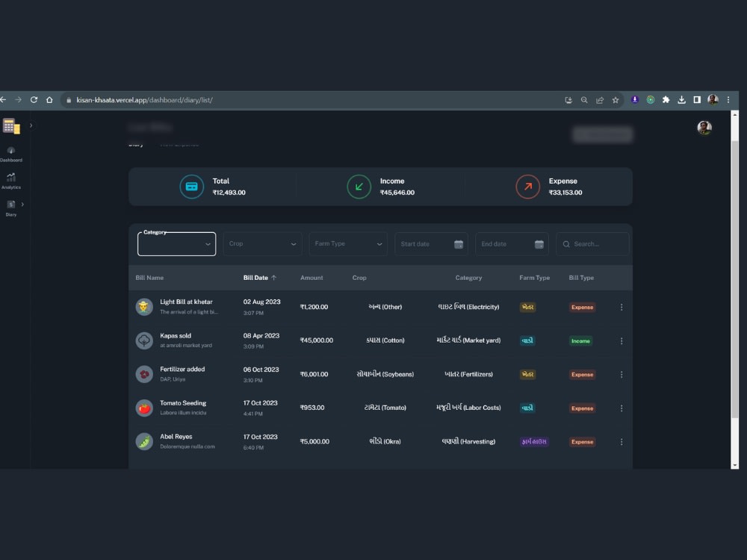The height and width of the screenshot is (560, 747).
Task: Open the Fertilizer added row avatar
Action: point(144,374)
